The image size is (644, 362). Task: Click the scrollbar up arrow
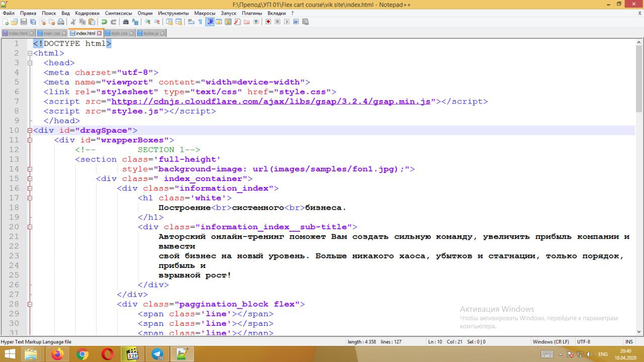tap(639, 42)
